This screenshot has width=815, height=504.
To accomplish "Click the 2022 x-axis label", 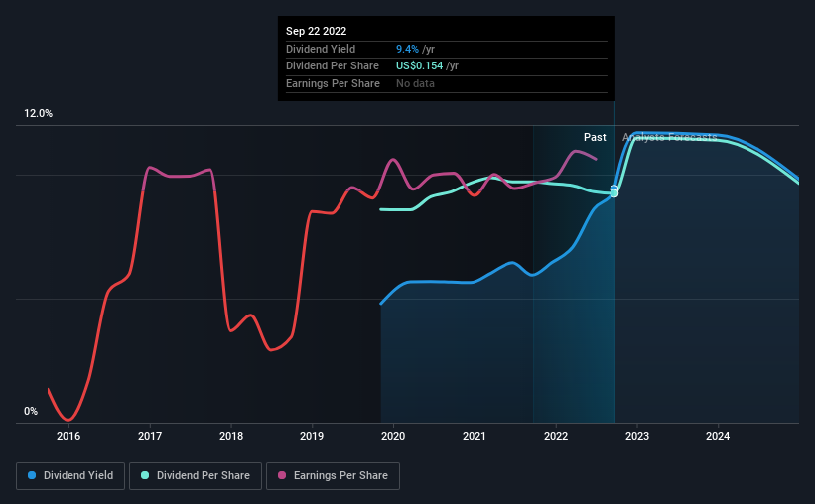I will tap(556, 436).
